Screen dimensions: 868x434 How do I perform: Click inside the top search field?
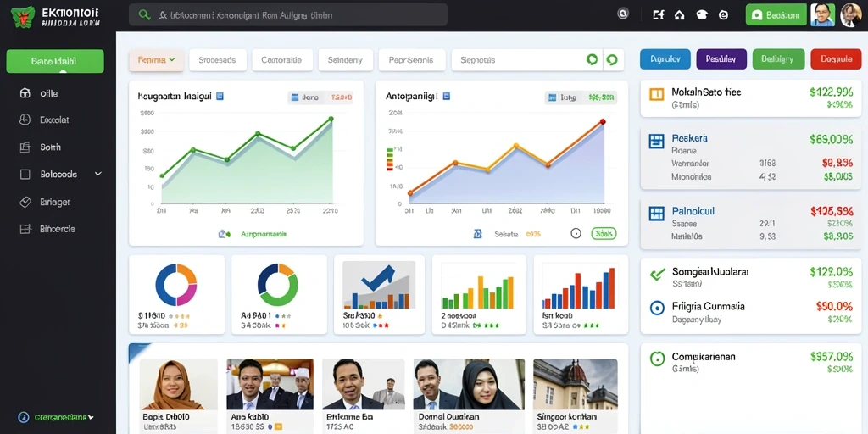288,15
